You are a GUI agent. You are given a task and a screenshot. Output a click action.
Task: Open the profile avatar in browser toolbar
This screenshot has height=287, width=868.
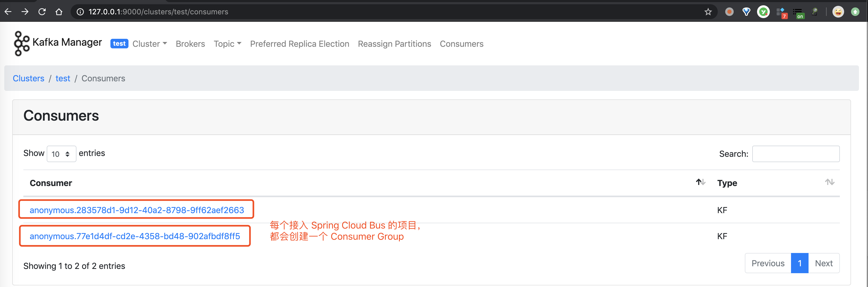coord(838,12)
